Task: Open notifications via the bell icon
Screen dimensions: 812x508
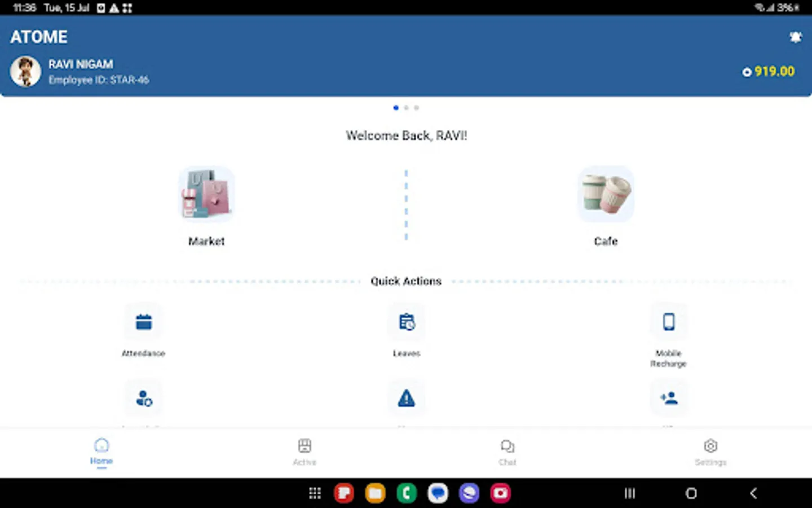Action: 796,37
